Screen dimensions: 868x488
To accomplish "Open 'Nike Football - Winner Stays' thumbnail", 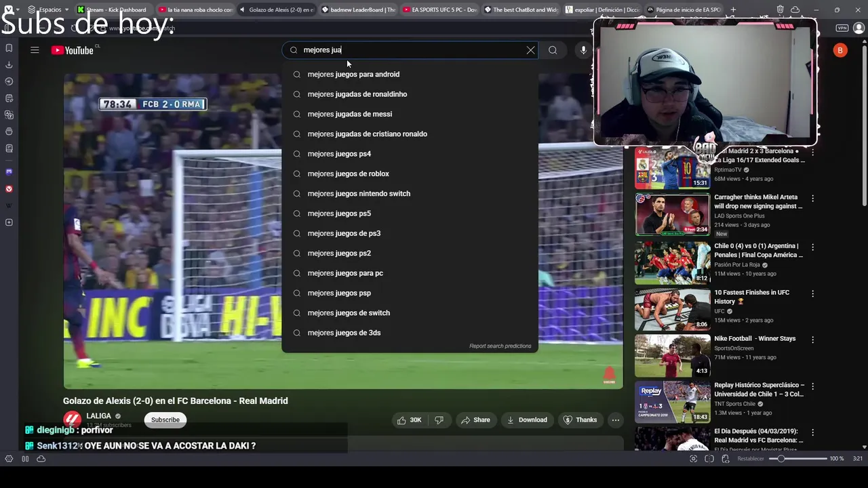I will coord(672,355).
